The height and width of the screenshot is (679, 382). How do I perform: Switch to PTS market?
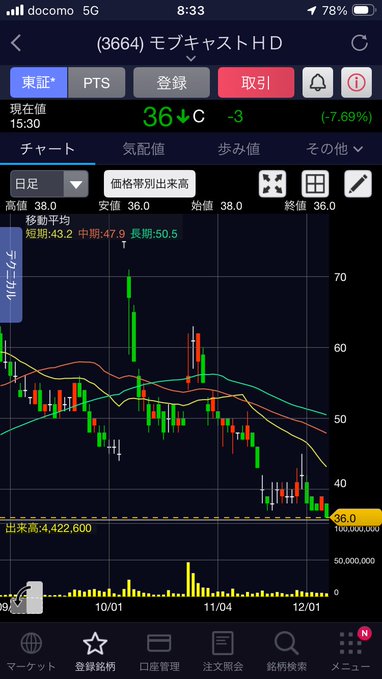(97, 82)
